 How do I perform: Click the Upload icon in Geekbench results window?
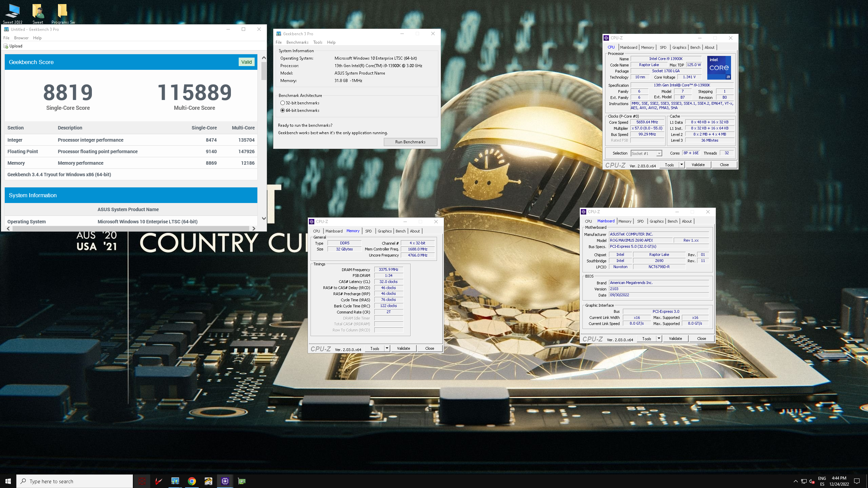click(x=6, y=46)
